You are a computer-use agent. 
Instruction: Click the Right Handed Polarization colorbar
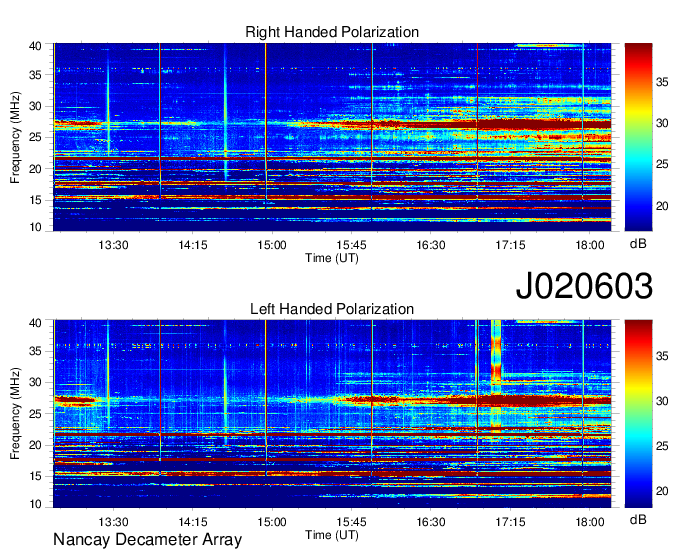(638, 137)
